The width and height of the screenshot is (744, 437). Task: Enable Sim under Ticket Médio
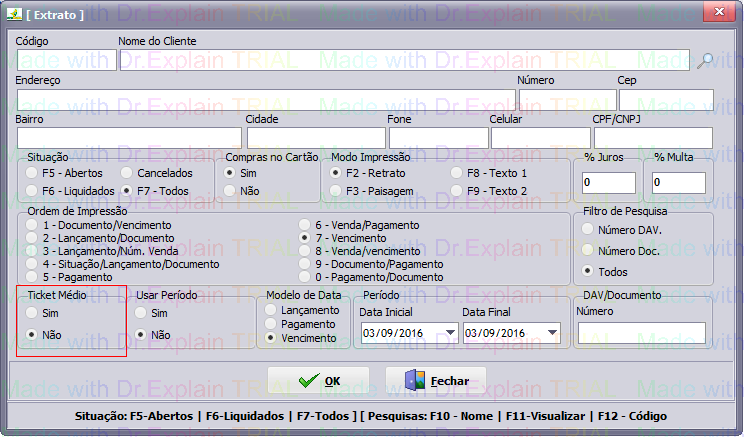(33, 313)
